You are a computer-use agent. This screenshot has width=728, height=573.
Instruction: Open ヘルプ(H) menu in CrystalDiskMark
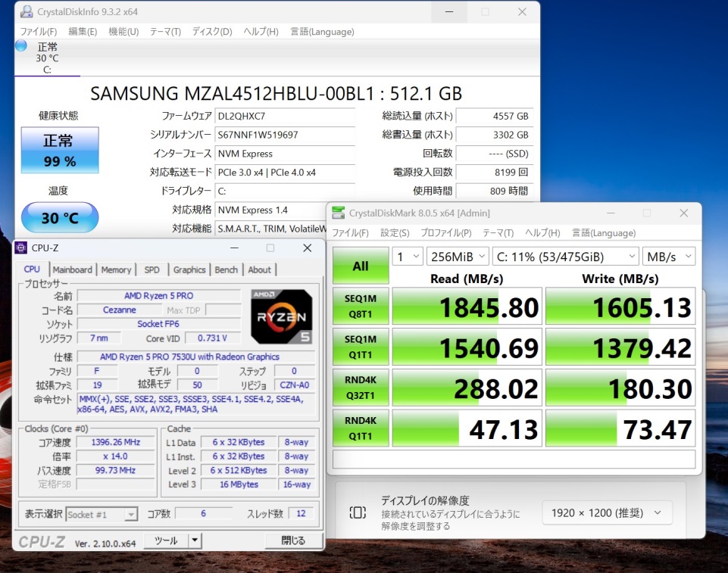point(542,233)
